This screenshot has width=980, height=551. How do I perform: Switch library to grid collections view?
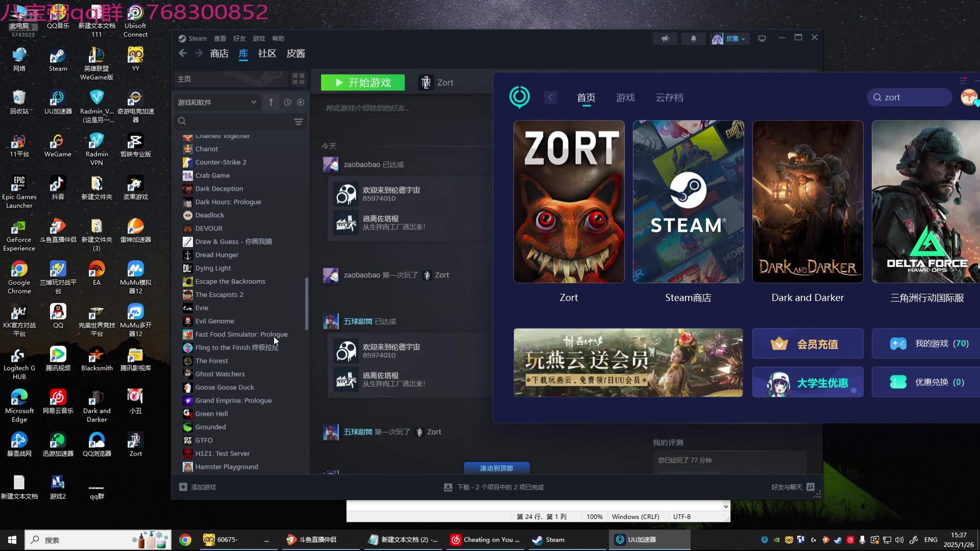pos(299,79)
